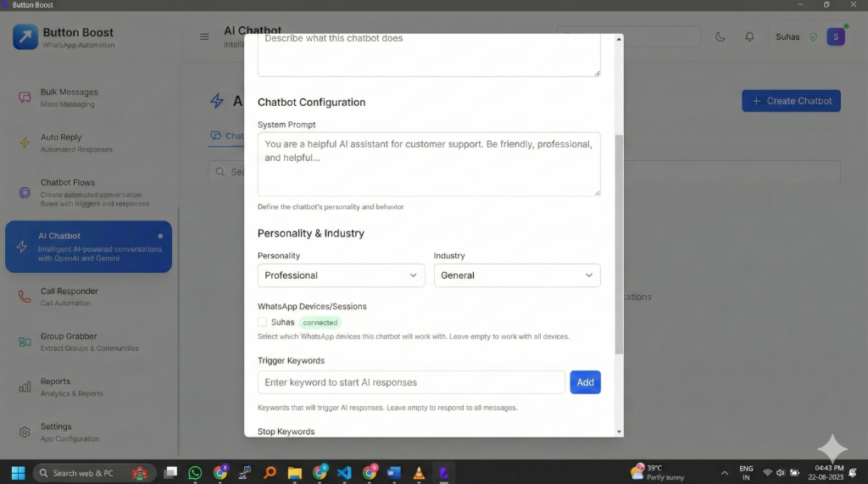This screenshot has height=484, width=868.
Task: Open the Windows Start menu
Action: [x=17, y=472]
